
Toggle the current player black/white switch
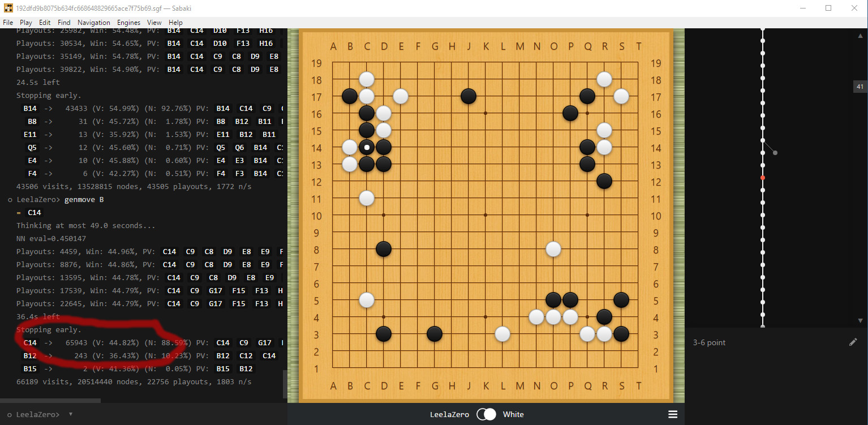tap(486, 414)
